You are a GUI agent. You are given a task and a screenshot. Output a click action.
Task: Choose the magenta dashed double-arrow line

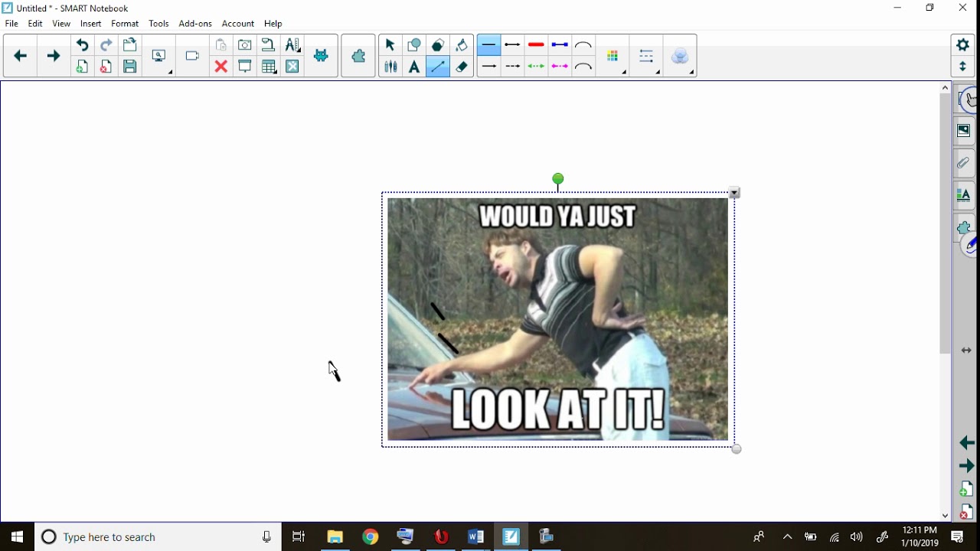560,67
